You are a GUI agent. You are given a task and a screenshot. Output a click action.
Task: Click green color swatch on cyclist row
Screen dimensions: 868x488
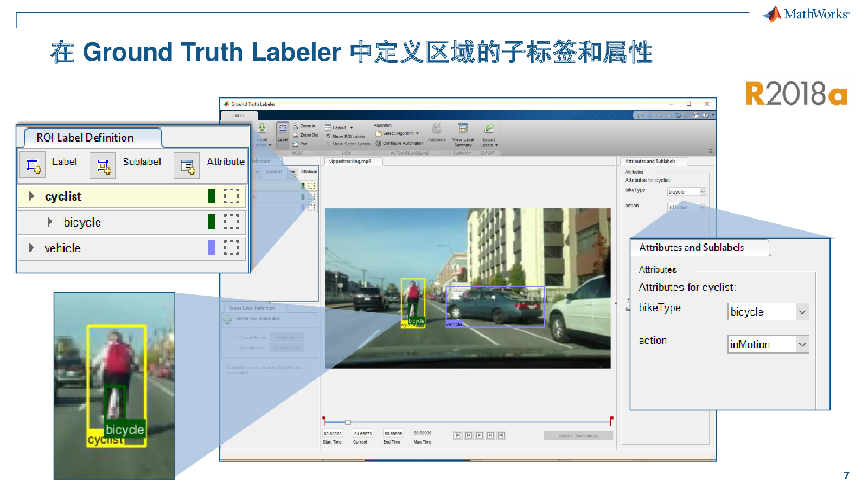[212, 196]
